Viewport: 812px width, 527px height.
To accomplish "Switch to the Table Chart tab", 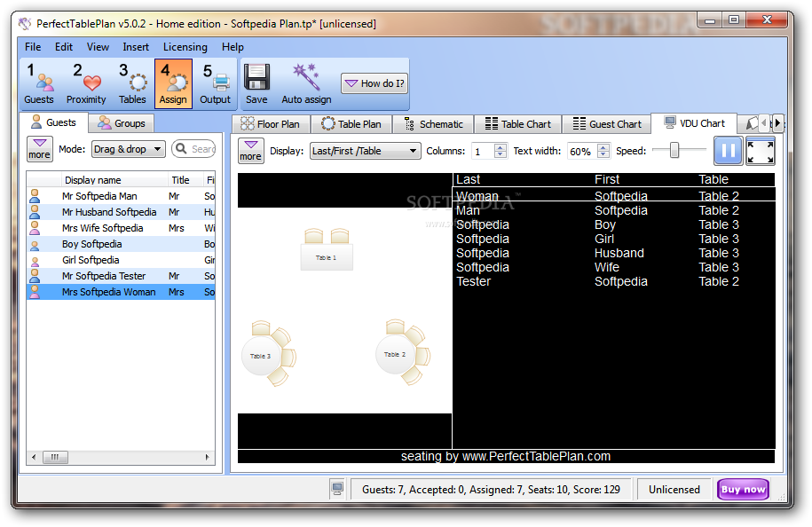I will point(518,124).
